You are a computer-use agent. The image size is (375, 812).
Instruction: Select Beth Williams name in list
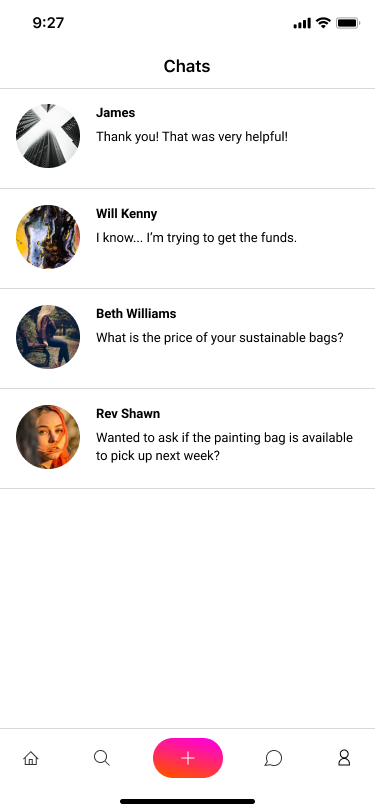(136, 313)
